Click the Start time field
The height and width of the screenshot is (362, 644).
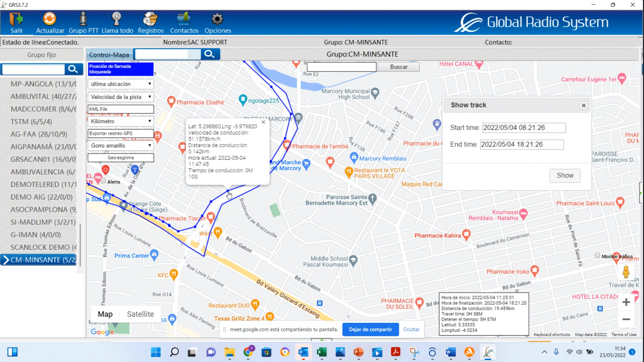[524, 128]
